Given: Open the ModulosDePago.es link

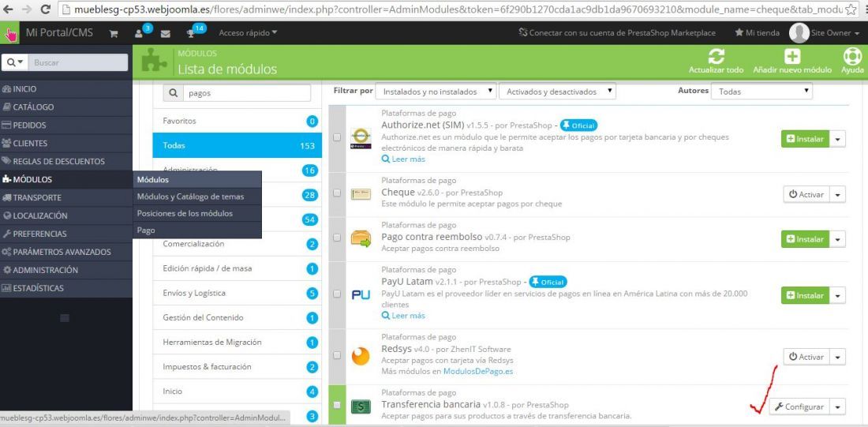Looking at the screenshot, I should point(477,371).
